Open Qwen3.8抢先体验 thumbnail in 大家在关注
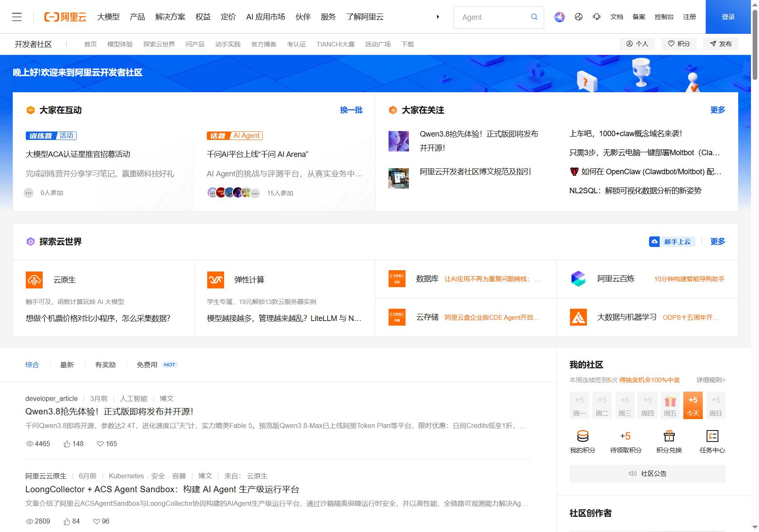The image size is (759, 532). click(399, 141)
